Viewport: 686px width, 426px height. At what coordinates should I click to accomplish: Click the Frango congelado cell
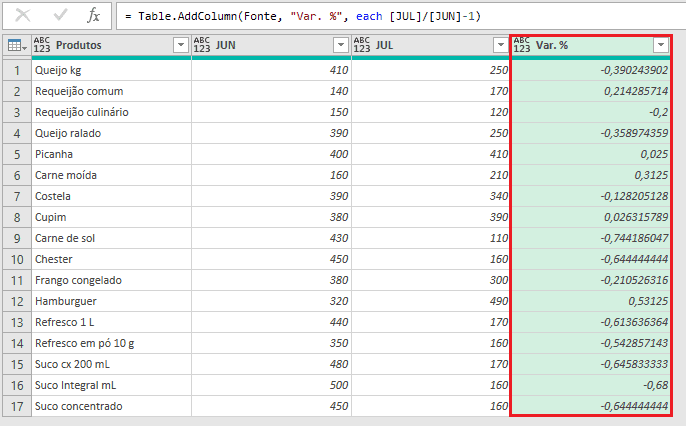(x=112, y=280)
